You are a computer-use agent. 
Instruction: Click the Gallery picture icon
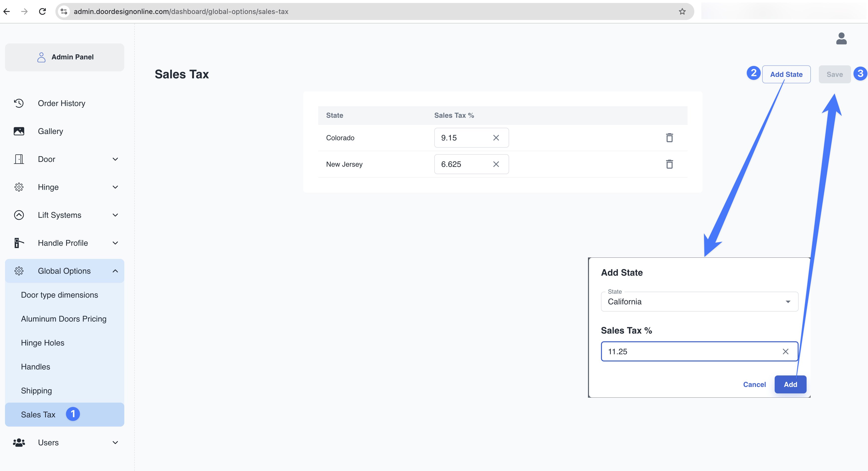19,131
